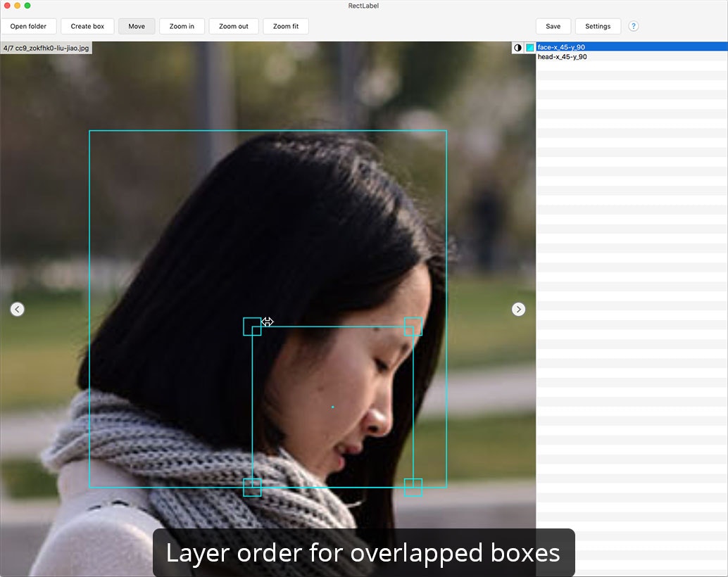Minimize the RectLabel window

point(17,6)
